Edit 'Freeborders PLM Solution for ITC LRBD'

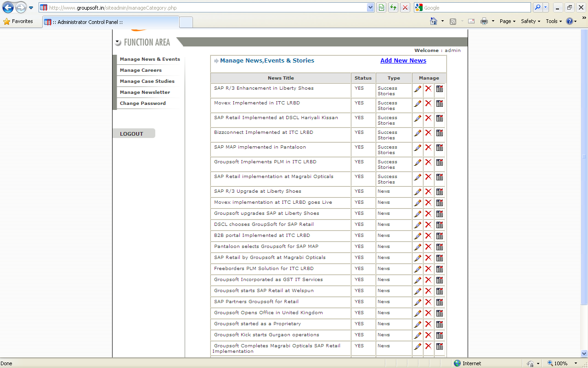tap(418, 269)
